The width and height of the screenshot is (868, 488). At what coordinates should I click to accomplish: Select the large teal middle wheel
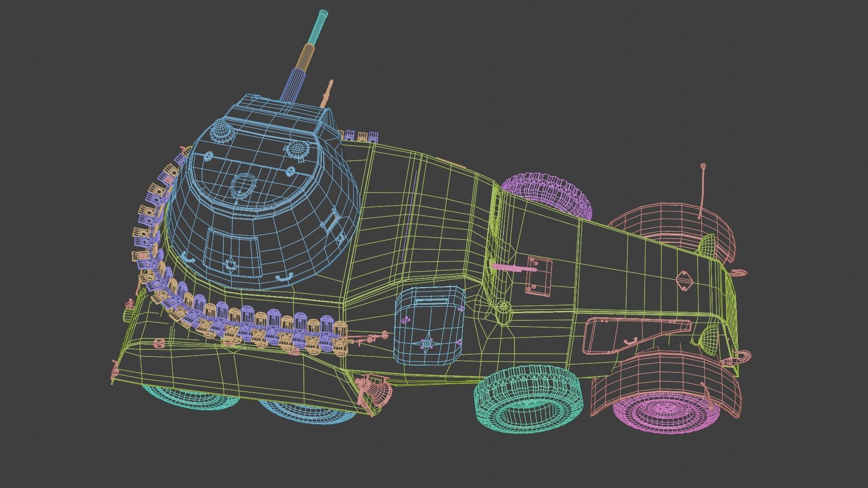coord(528,399)
